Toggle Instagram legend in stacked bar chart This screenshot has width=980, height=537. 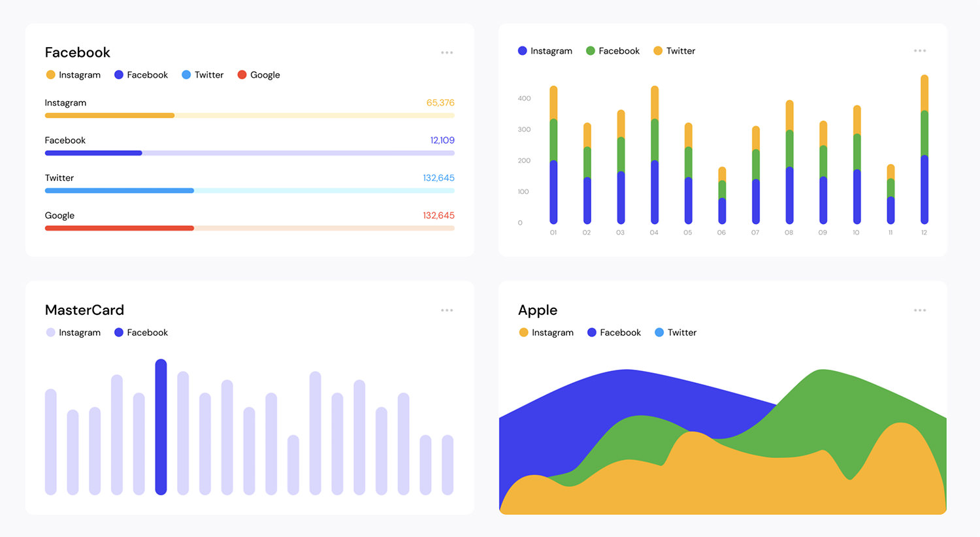545,51
